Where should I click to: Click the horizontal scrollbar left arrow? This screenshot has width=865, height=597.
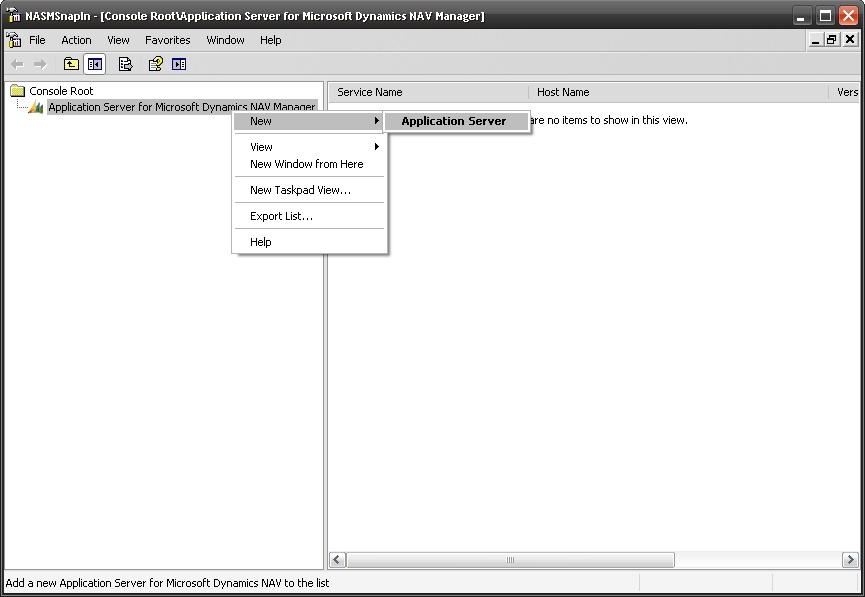click(x=338, y=560)
